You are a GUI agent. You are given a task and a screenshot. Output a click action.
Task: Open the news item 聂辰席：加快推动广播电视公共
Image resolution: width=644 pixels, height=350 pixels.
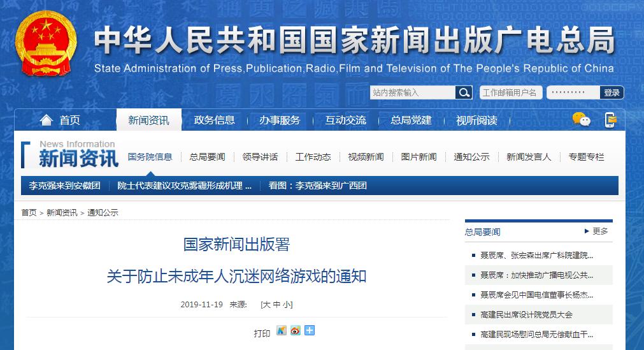point(536,275)
